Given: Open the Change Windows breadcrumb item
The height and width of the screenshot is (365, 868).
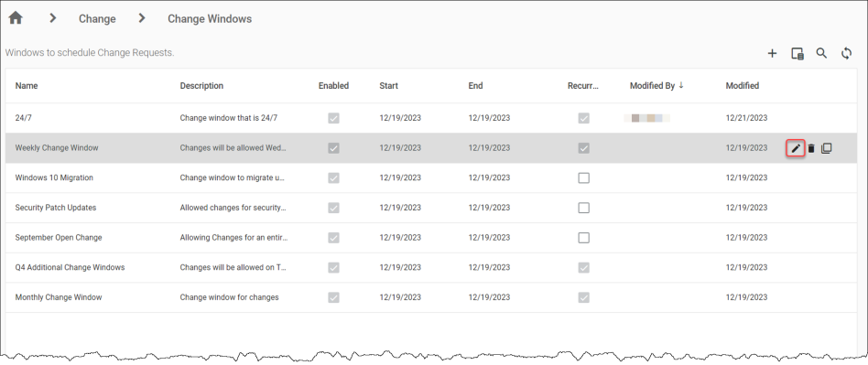Looking at the screenshot, I should click(210, 19).
